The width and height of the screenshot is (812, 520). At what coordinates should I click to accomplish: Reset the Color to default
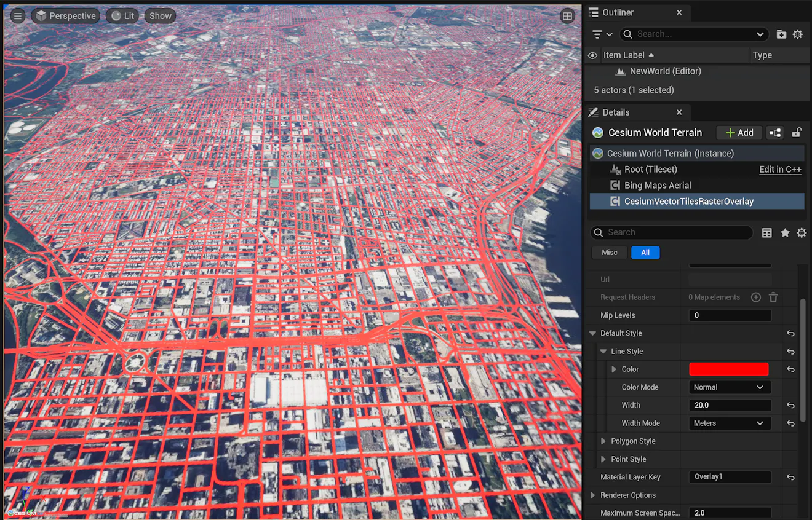point(790,369)
